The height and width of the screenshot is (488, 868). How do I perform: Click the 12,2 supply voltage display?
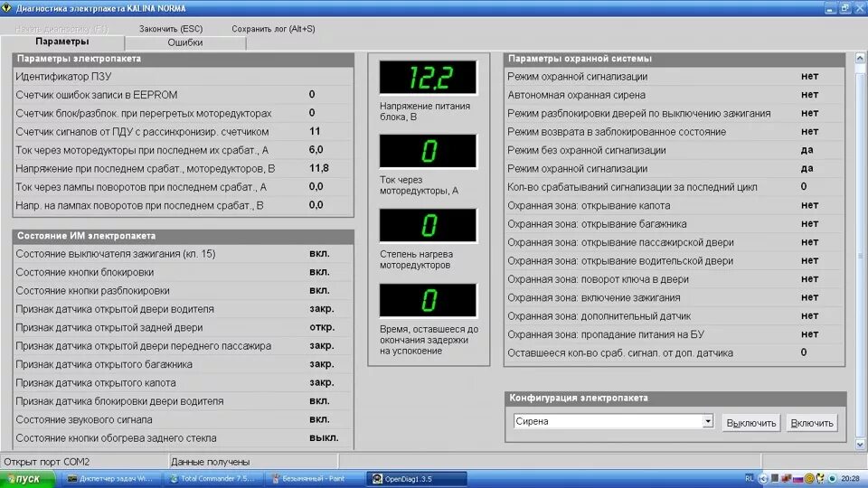pos(428,77)
